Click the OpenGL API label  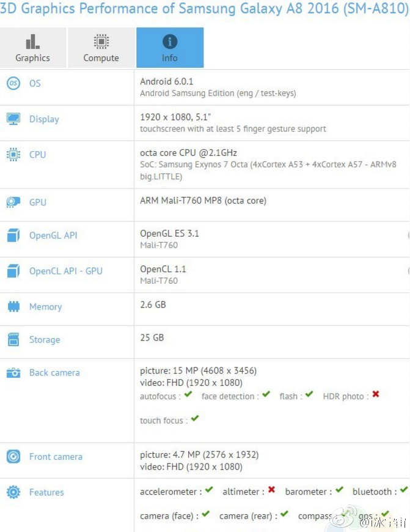click(53, 235)
